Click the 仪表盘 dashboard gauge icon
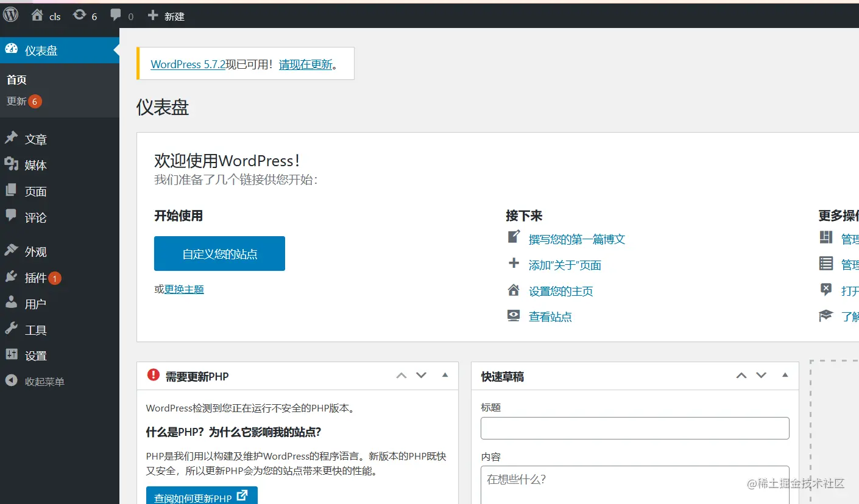The image size is (859, 504). point(11,50)
